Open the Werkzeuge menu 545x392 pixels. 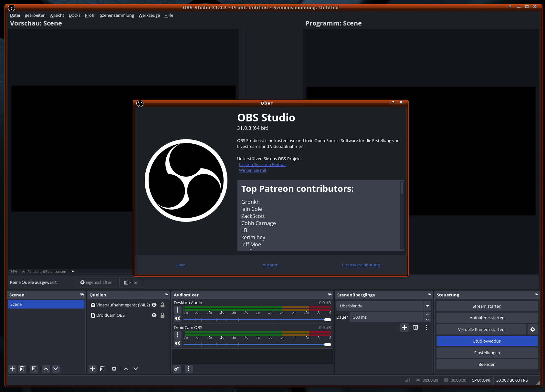[149, 15]
